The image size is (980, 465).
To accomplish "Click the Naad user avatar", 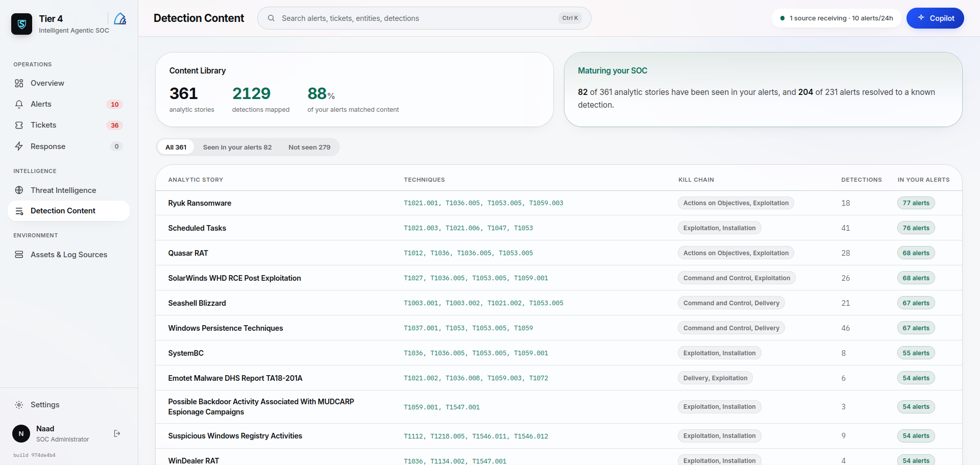I will pos(21,433).
